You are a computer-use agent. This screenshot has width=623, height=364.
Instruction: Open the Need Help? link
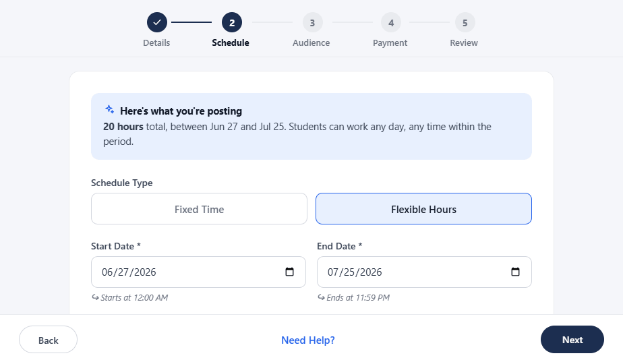(308, 340)
